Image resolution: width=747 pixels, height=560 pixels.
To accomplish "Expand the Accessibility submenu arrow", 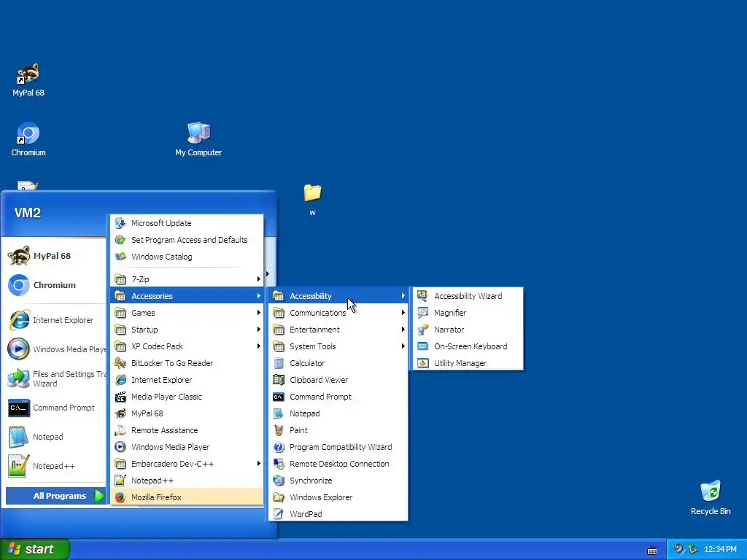I will (403, 296).
